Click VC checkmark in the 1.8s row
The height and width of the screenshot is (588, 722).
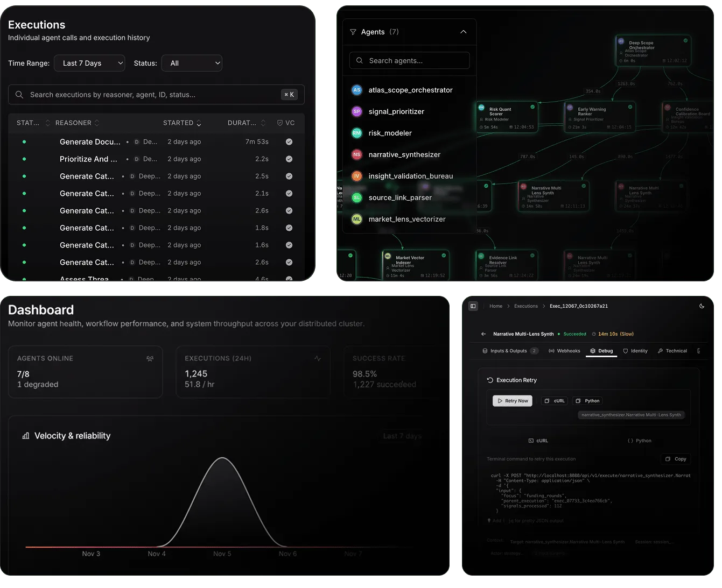pyautogui.click(x=289, y=228)
